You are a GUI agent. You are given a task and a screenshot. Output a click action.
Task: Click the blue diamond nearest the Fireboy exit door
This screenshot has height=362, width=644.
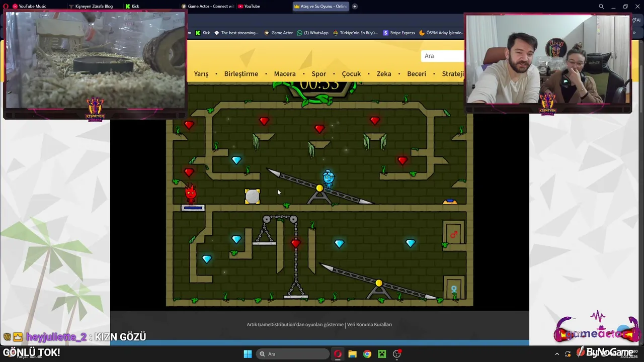pos(411,243)
